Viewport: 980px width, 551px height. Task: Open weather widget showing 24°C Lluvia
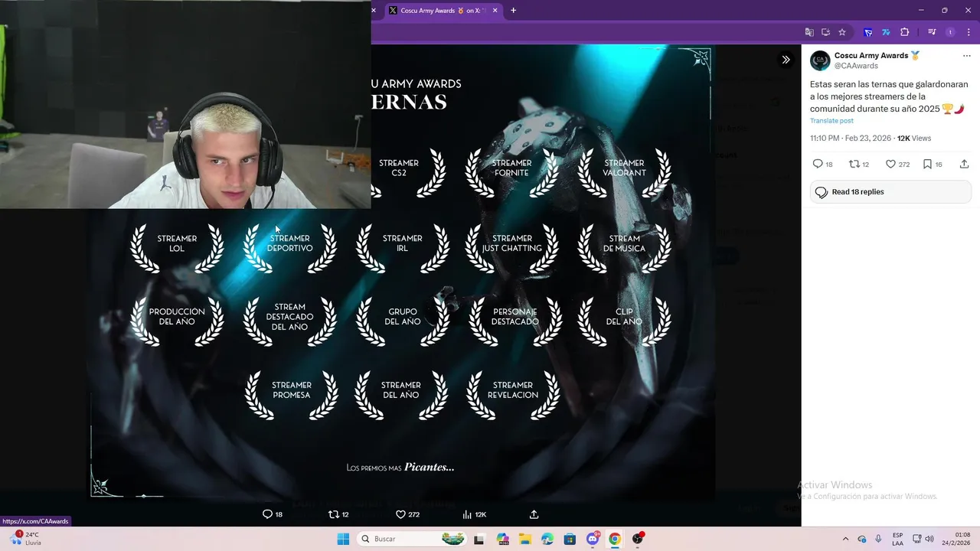point(26,539)
